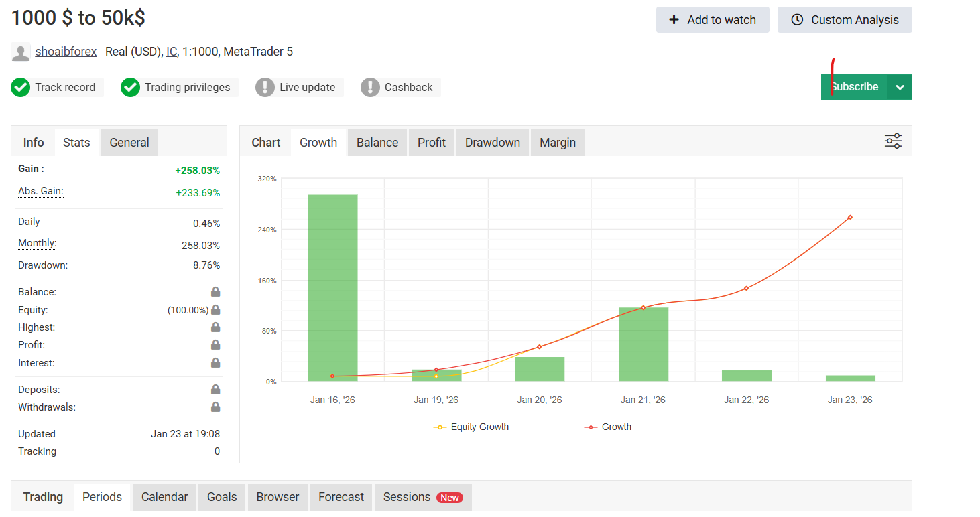Open the Calendar trading tab
This screenshot has height=517, width=980.
coord(164,497)
